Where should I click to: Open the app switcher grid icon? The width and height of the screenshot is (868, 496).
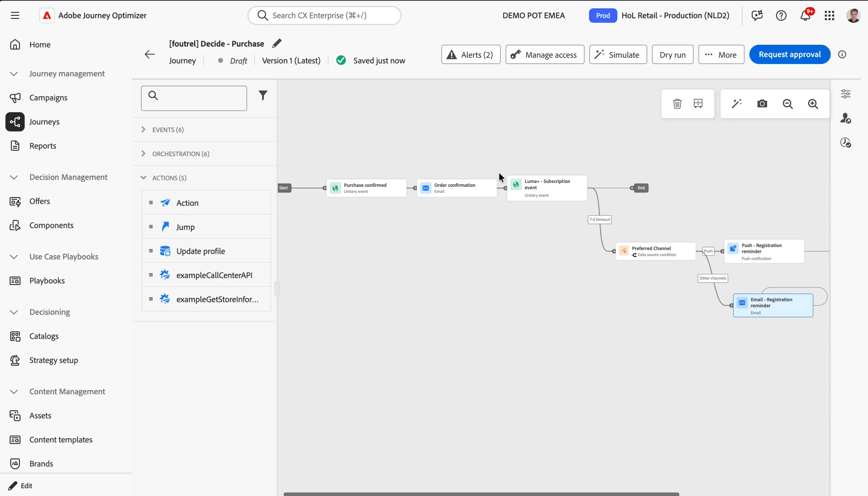point(829,15)
